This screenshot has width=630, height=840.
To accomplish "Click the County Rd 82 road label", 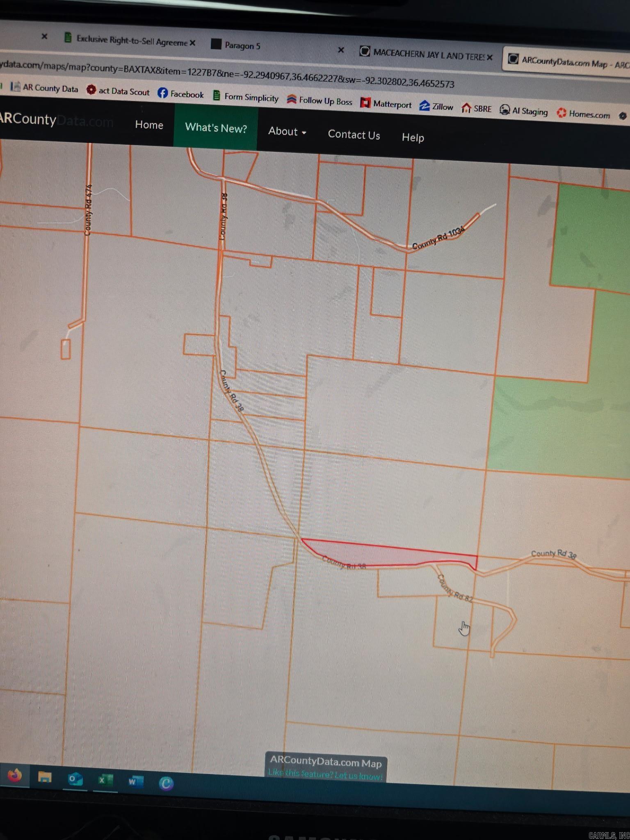I will (455, 589).
